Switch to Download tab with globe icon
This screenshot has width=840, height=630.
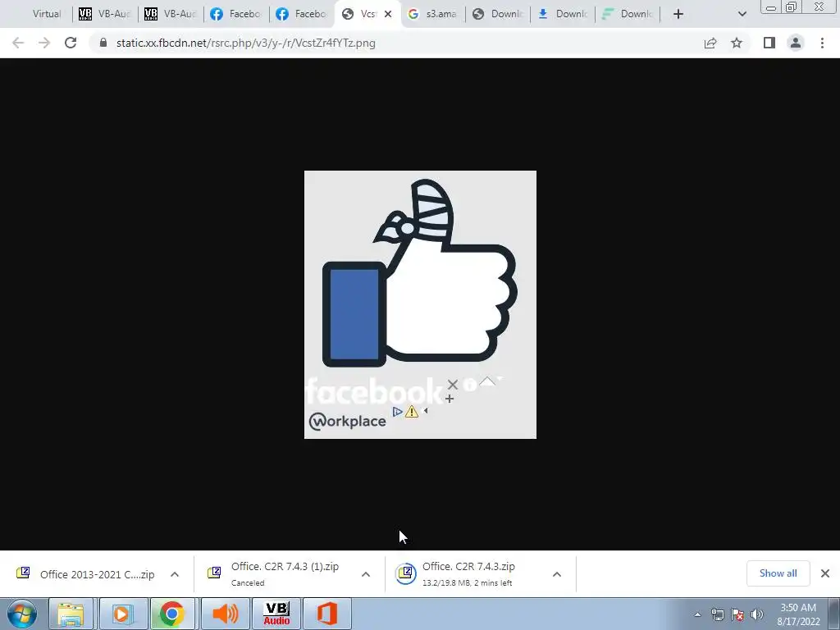(498, 14)
